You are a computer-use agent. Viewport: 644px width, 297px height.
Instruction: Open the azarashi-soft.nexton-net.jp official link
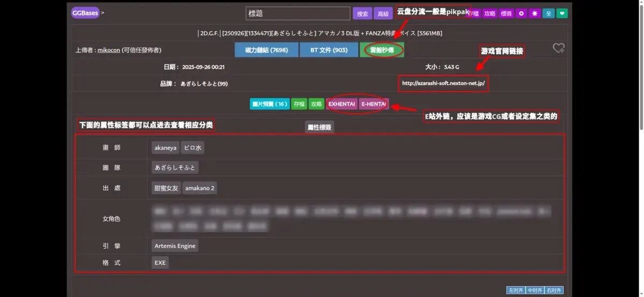click(x=443, y=83)
